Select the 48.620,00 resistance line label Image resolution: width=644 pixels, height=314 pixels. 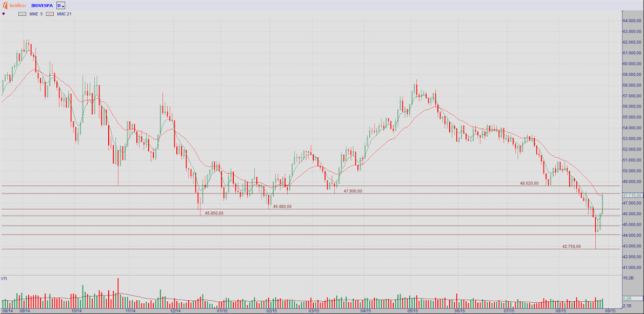529,183
